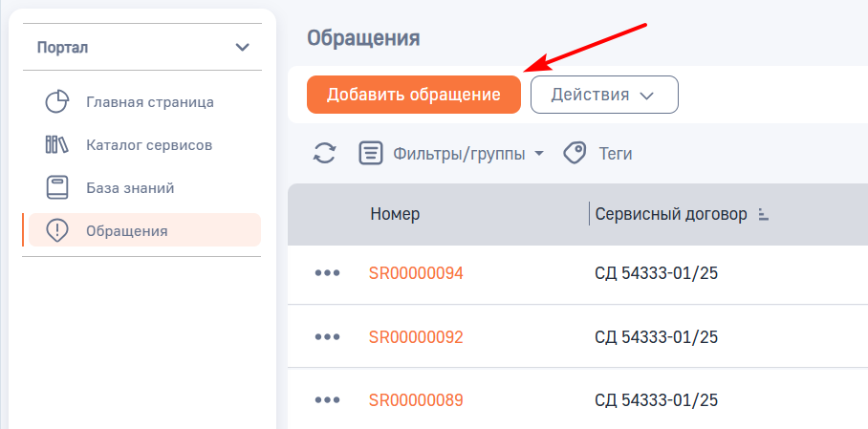Go to Обращения in the sidebar
This screenshot has height=429, width=868.
point(126,230)
